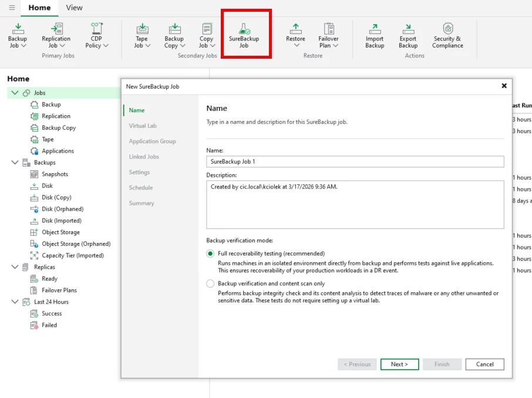Go to the Virtual Lab wizard step

[x=143, y=126]
